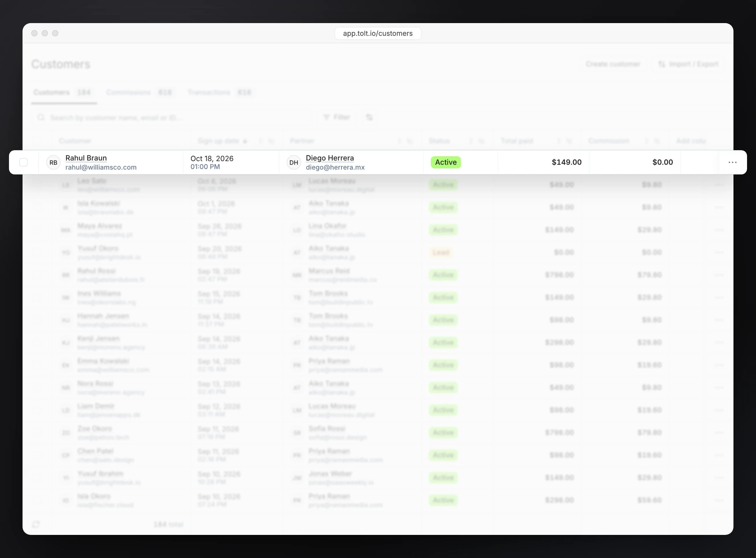The width and height of the screenshot is (756, 558).
Task: Click the refresh icon at table bottom
Action: [x=36, y=524]
